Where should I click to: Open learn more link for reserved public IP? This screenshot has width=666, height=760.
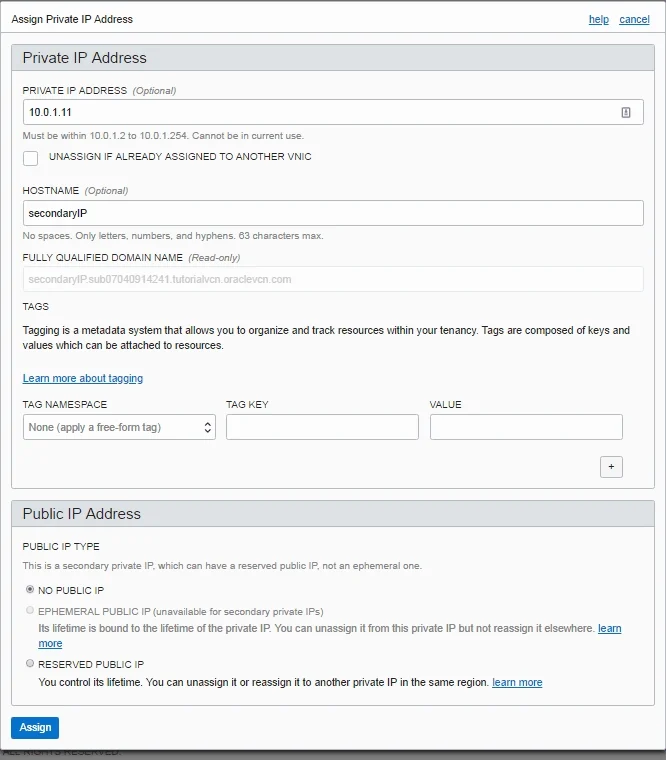click(517, 682)
